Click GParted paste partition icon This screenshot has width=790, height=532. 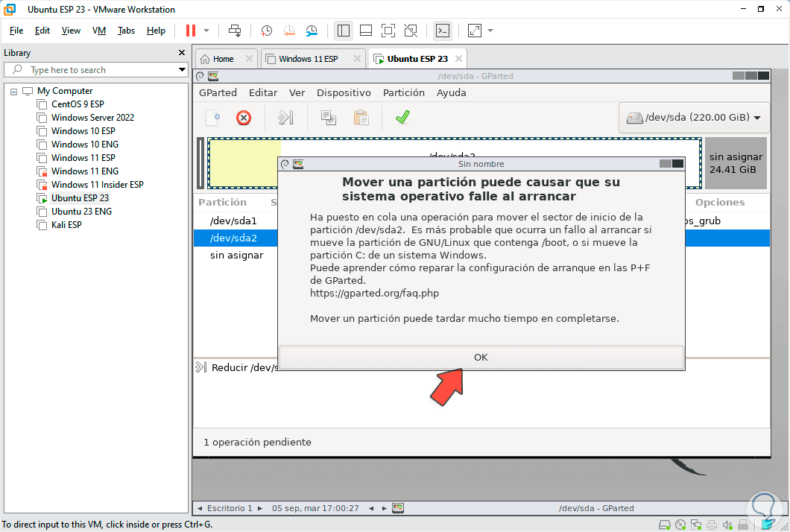(x=361, y=118)
